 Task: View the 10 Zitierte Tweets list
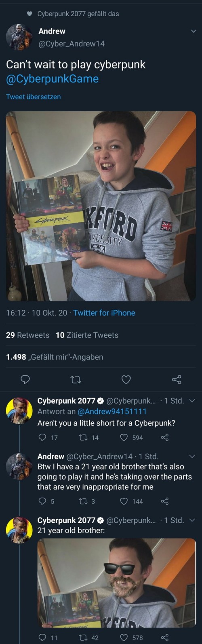click(x=87, y=335)
